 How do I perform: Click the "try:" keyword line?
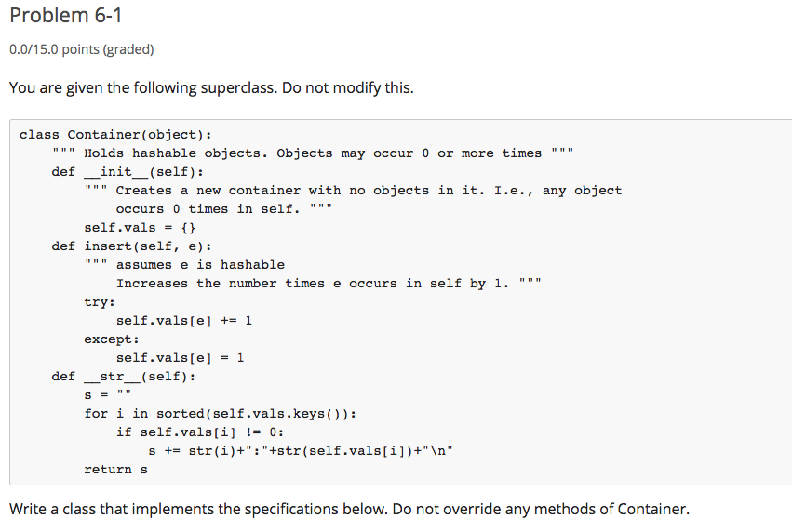pos(100,302)
